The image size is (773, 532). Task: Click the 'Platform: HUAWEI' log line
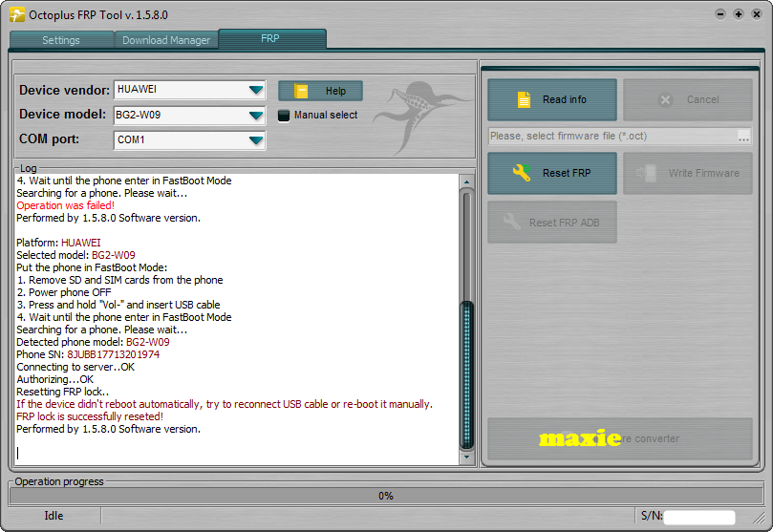[x=58, y=243]
